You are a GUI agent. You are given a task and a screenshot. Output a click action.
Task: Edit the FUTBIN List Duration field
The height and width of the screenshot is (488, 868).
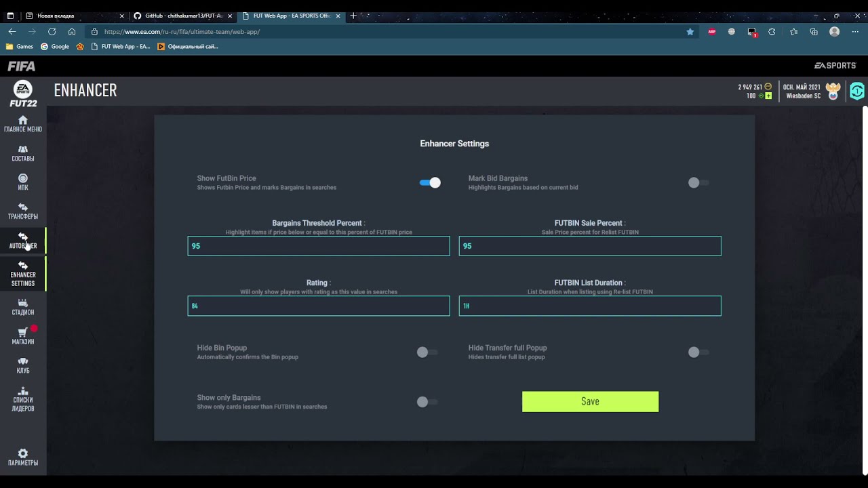point(590,306)
